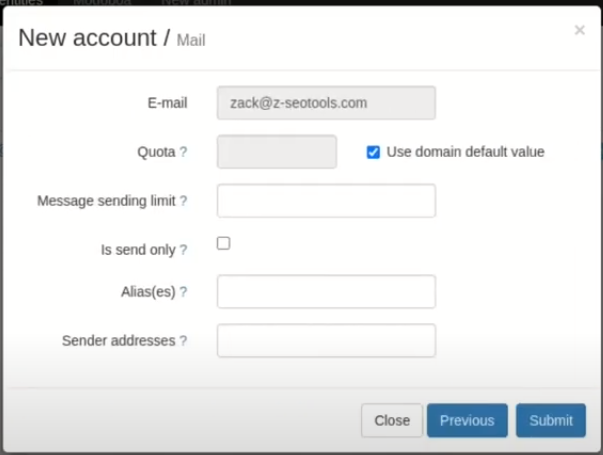Viewport: 603px width, 455px height.
Task: Click the Alias(es) help question mark
Action: tap(183, 292)
